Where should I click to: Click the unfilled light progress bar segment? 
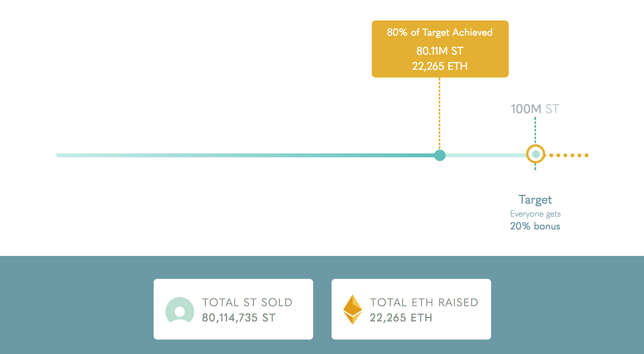click(x=486, y=155)
